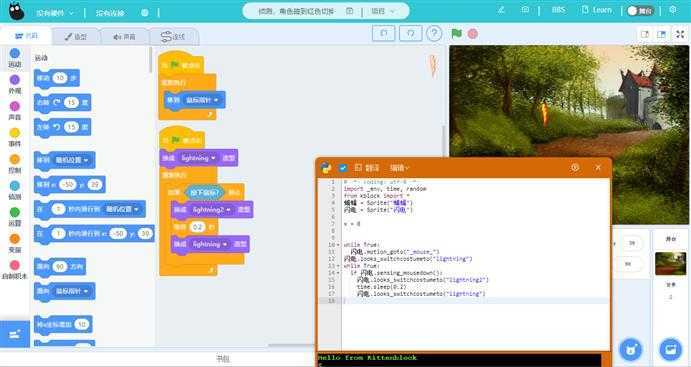This screenshot has width=691, height=367.
Task: Click the connection status text in top bar
Action: [110, 13]
